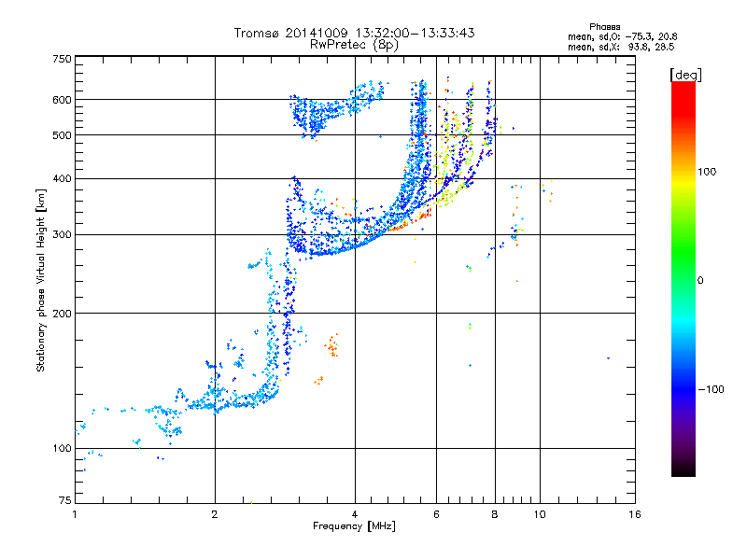The image size is (747, 560).
Task: Click the x-axis tick label '1'
Action: pyautogui.click(x=75, y=514)
